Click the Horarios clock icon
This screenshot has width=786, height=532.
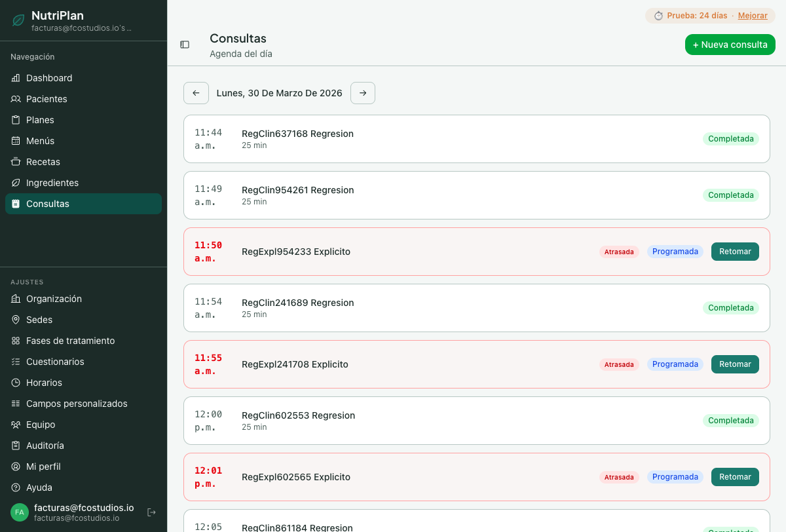click(16, 383)
